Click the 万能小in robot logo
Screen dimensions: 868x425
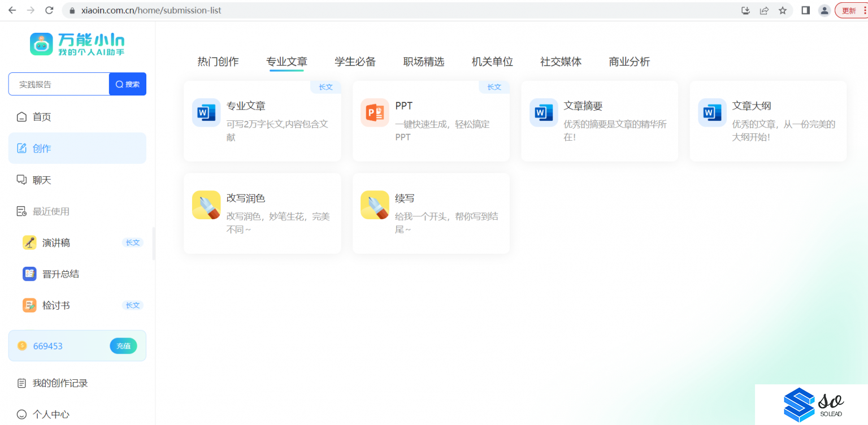[41, 44]
